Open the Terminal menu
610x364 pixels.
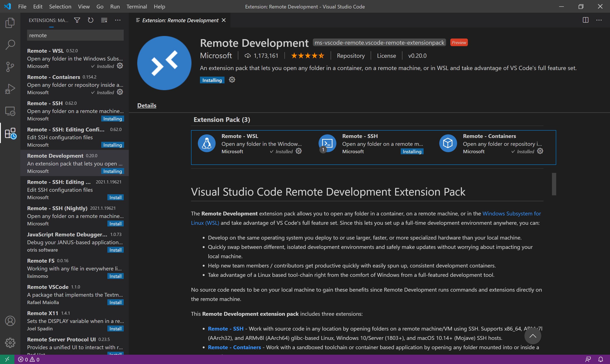pos(136,6)
